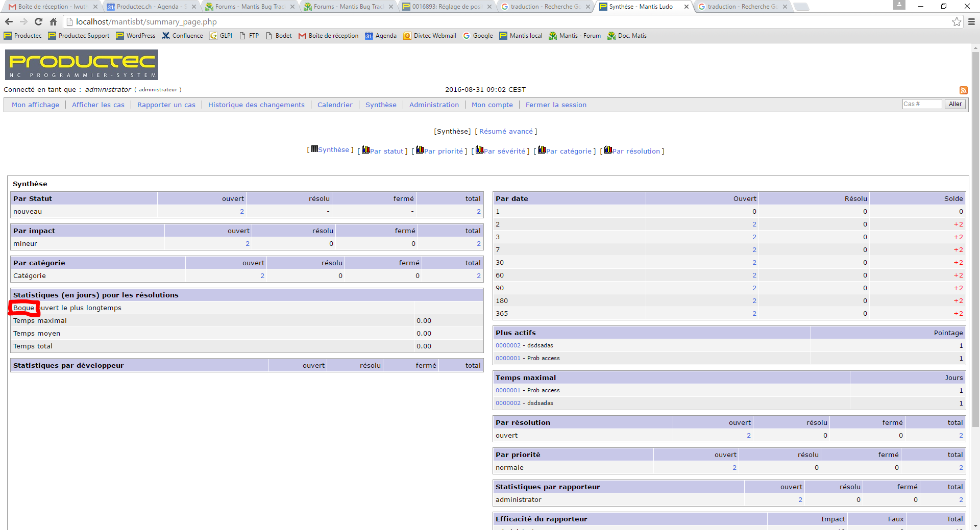Open the Par statut chart icon
The height and width of the screenshot is (530, 980).
365,150
